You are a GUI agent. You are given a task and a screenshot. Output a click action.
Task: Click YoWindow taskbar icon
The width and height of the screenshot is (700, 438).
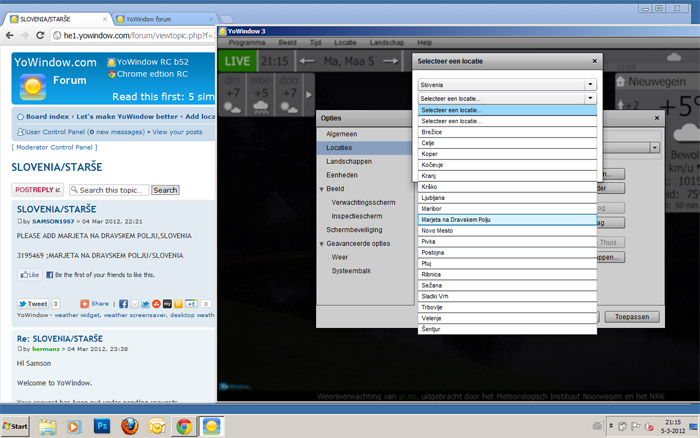pos(211,426)
